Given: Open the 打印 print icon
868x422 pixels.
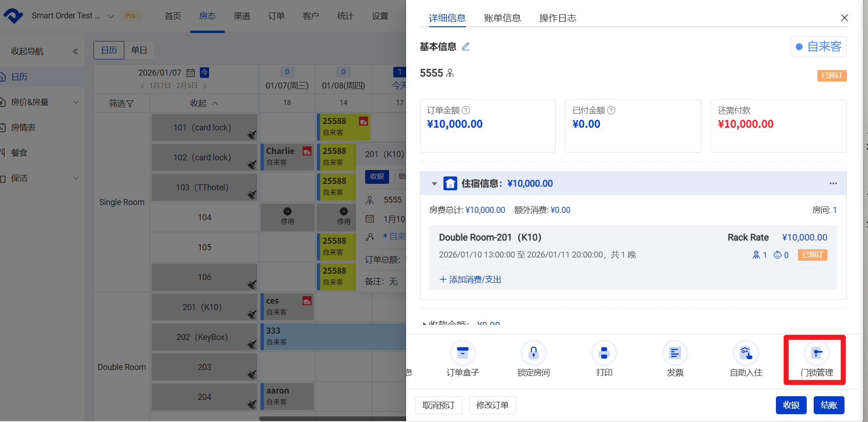Looking at the screenshot, I should (604, 353).
